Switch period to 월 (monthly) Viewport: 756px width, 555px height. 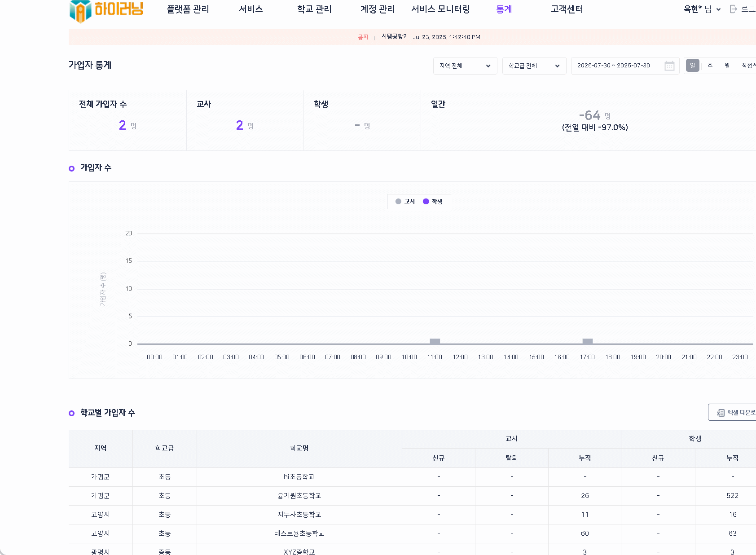(x=727, y=66)
